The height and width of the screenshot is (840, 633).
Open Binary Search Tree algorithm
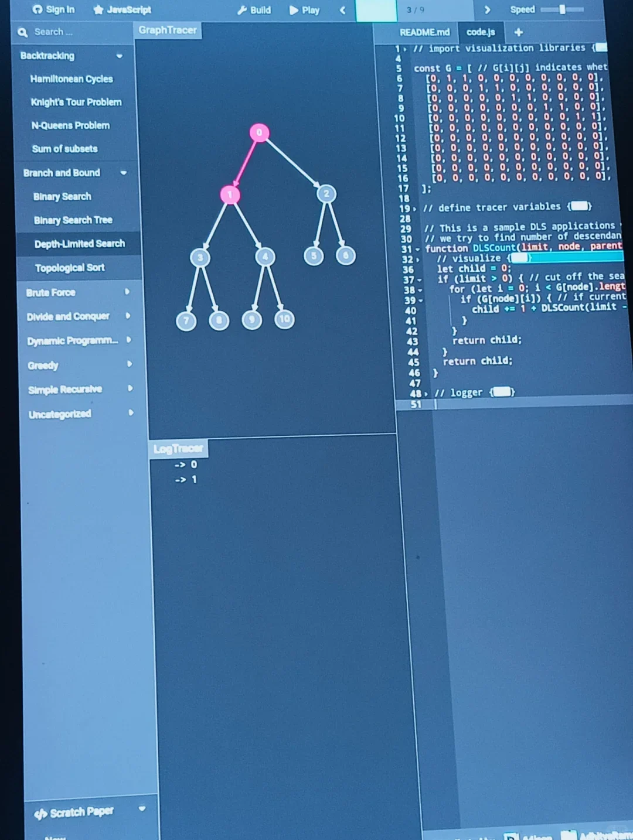[x=73, y=220]
